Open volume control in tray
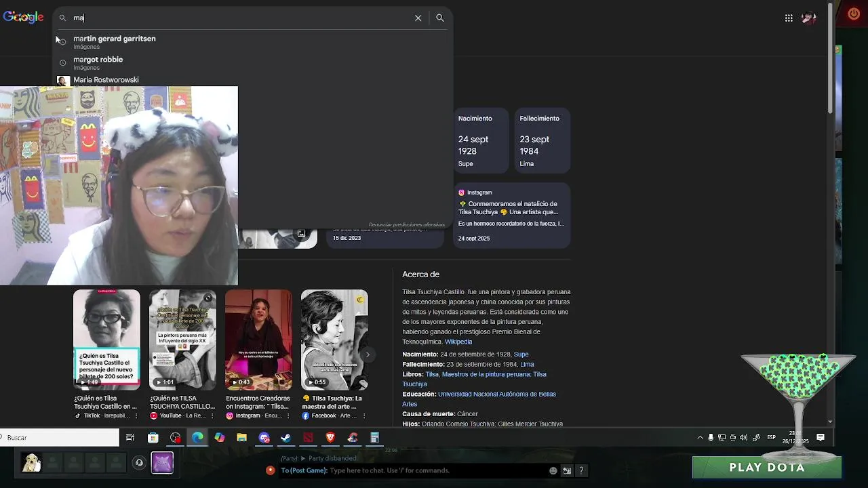This screenshot has width=868, height=488. (x=744, y=438)
